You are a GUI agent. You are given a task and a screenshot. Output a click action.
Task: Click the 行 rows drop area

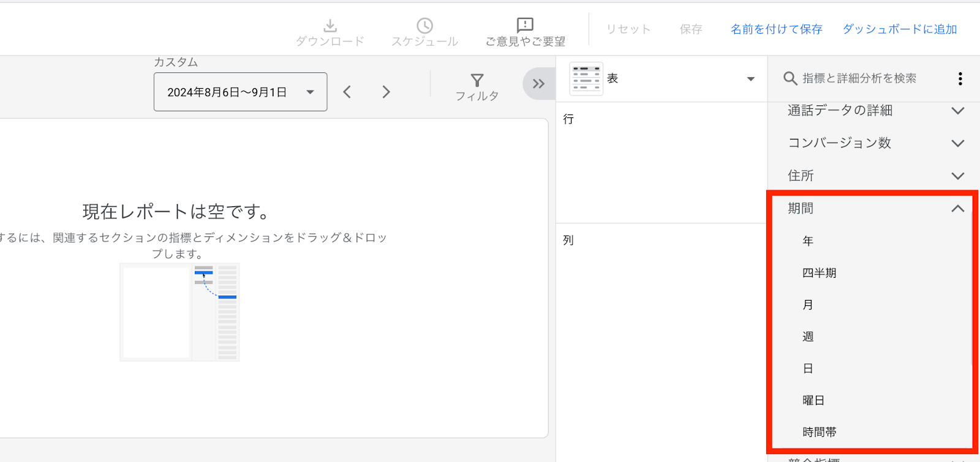pos(661,163)
